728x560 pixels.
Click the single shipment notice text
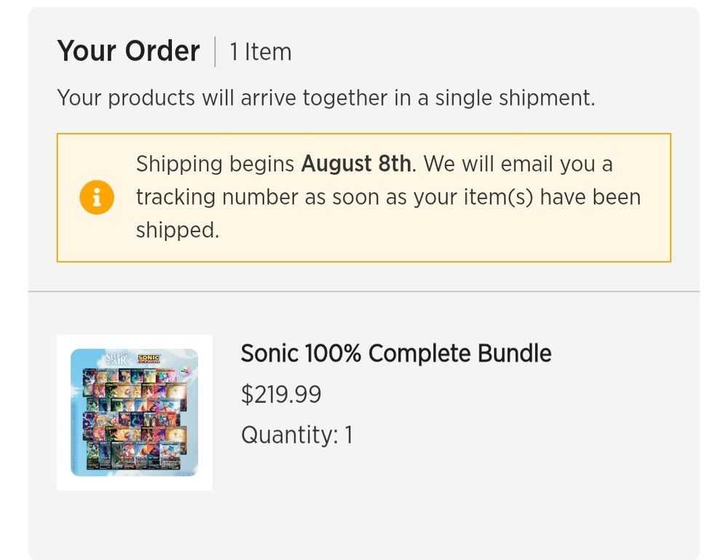point(326,98)
